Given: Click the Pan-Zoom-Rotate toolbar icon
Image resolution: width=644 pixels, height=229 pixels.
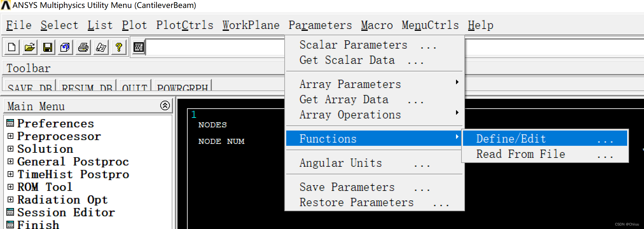Looking at the screenshot, I should (65, 47).
